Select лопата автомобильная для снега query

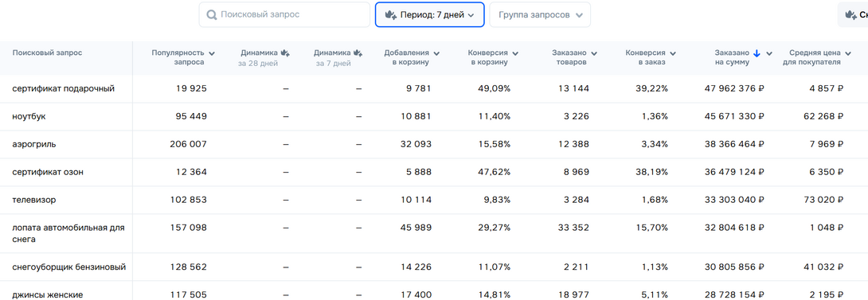point(68,234)
